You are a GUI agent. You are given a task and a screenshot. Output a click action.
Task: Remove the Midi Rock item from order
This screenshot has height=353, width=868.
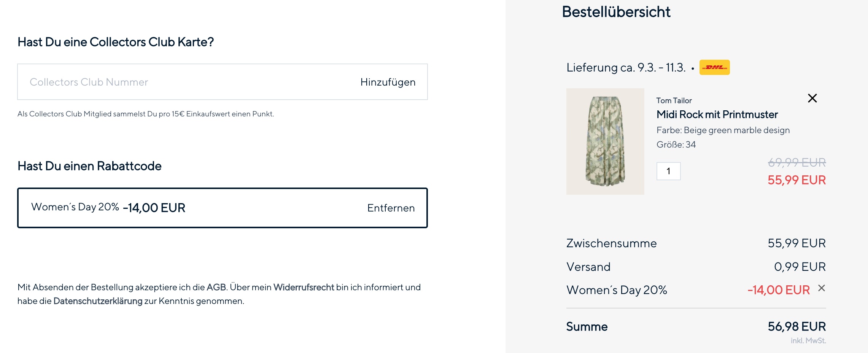point(812,99)
